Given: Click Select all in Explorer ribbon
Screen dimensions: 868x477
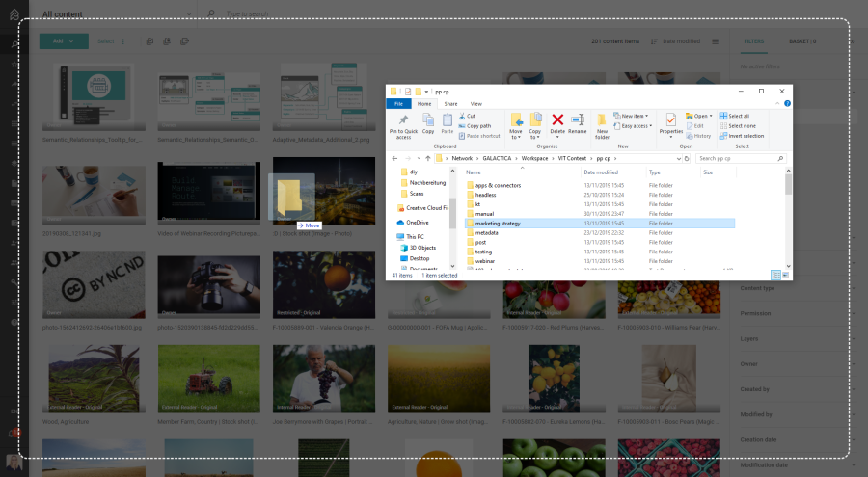Looking at the screenshot, I should [735, 116].
